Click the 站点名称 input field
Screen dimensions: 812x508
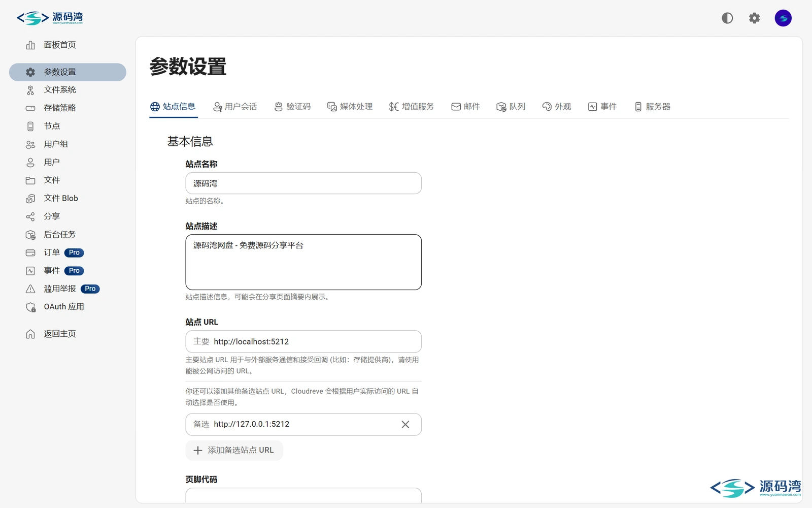pyautogui.click(x=303, y=183)
